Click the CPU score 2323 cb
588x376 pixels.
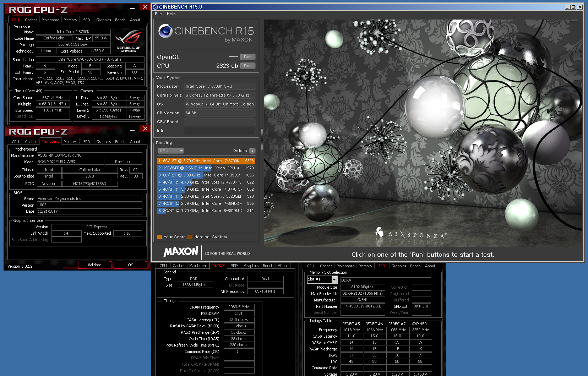coord(227,66)
